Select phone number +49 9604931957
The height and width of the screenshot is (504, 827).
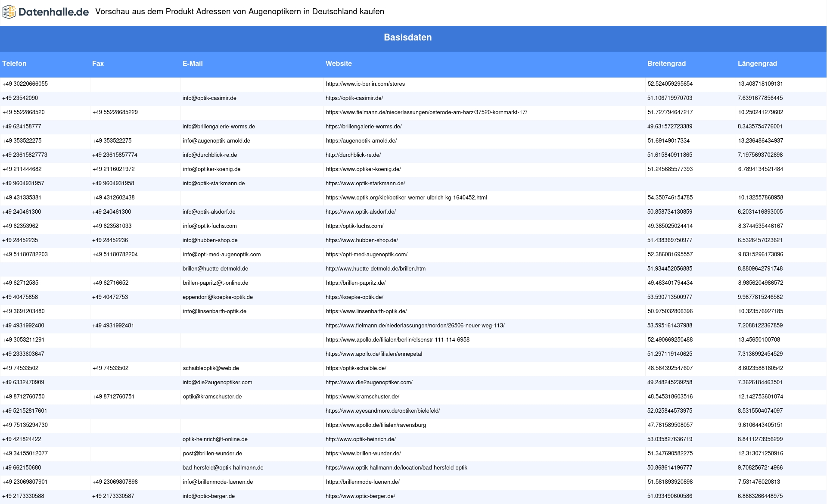[x=23, y=184]
